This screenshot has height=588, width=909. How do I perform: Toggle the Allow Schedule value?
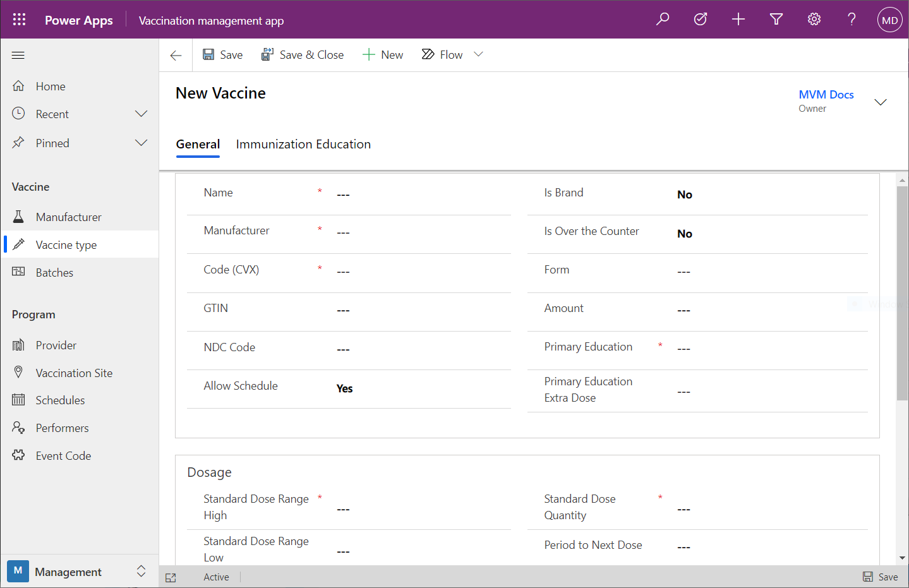pyautogui.click(x=345, y=388)
